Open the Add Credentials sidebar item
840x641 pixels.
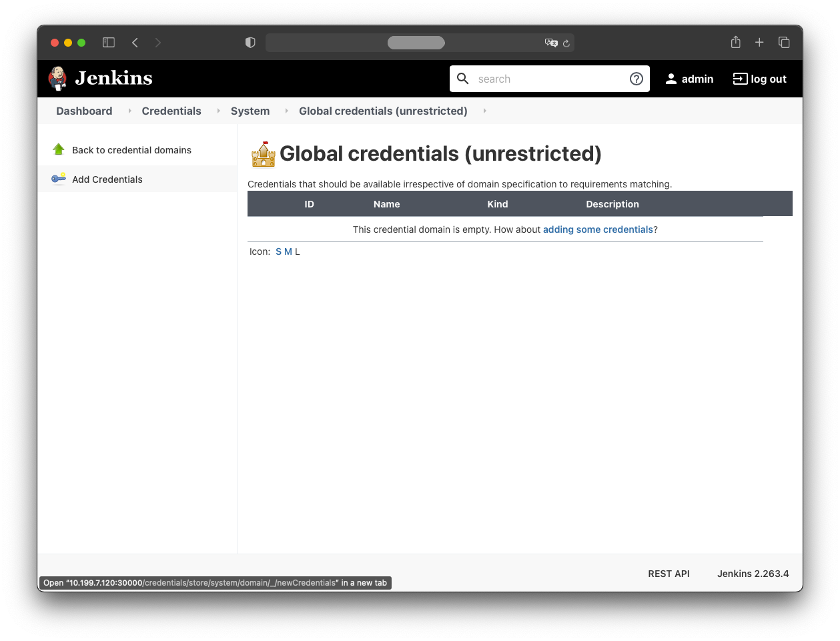(x=107, y=179)
